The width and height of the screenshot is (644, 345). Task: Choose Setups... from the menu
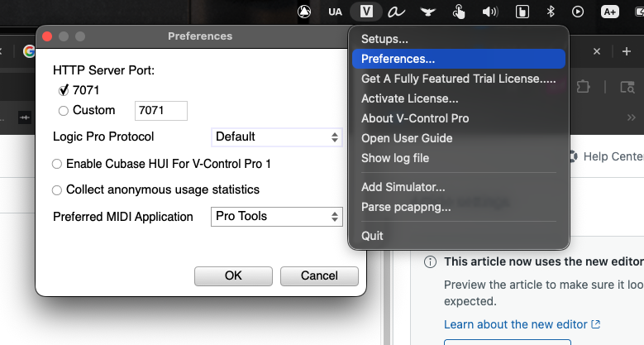[384, 39]
